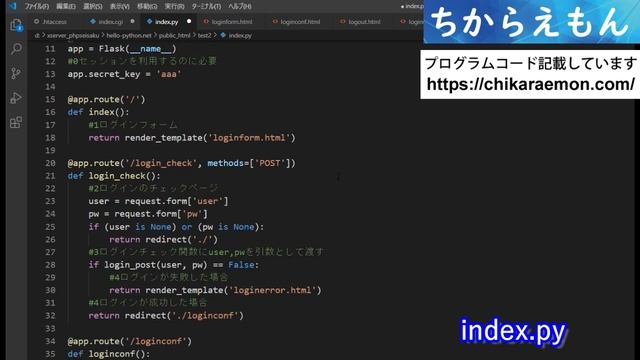This screenshot has height=360, width=640.
Task: Open the ターミナル(T) menu
Action: [206, 7]
